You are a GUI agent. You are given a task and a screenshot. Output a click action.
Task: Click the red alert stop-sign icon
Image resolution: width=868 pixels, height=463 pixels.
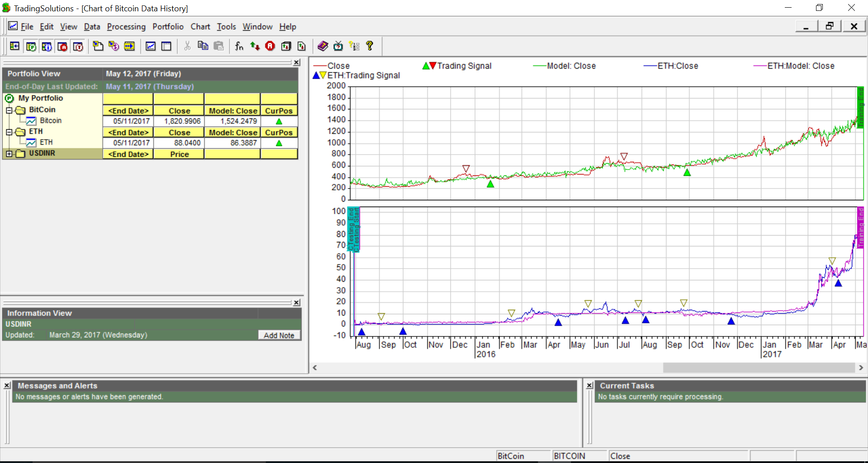[x=270, y=46]
